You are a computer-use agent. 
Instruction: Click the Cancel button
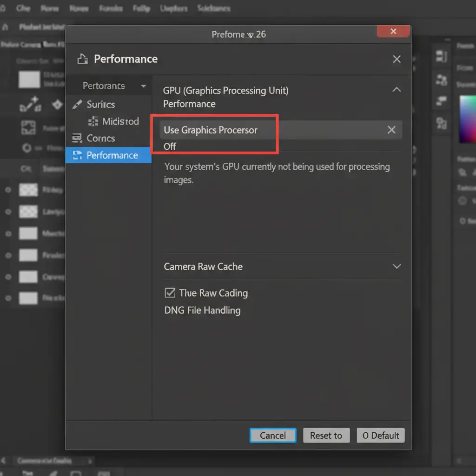[x=273, y=436]
